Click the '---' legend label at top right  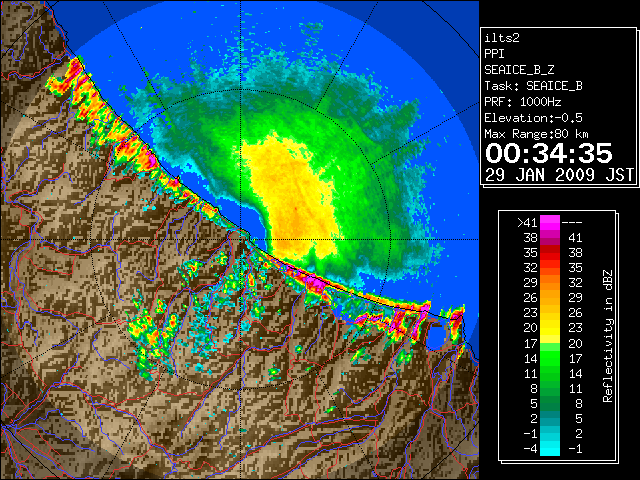(572, 223)
